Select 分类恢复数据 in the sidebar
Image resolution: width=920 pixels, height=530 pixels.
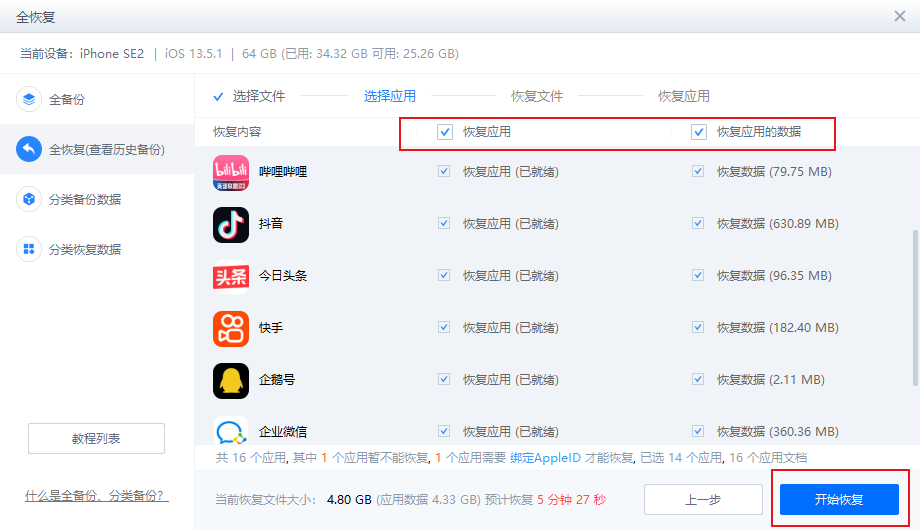pos(84,249)
